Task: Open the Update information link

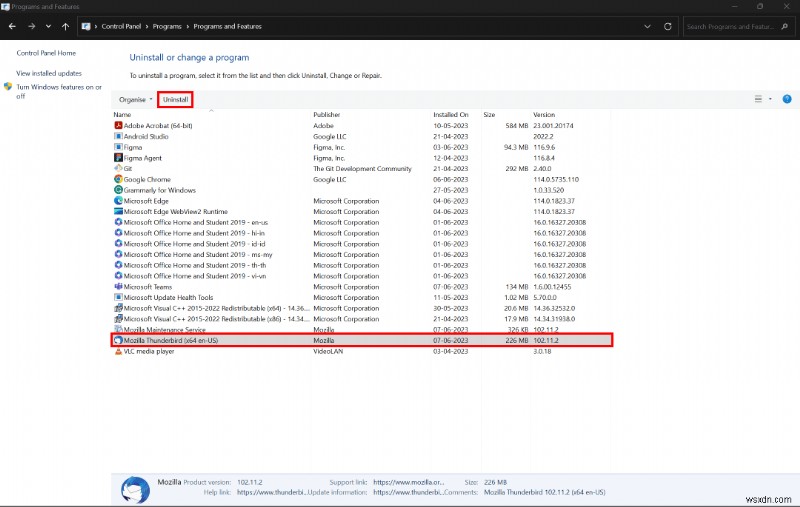Action: click(x=409, y=492)
